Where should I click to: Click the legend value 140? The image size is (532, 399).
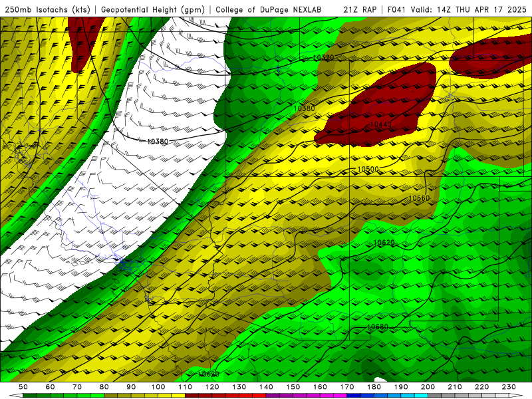tap(266, 387)
